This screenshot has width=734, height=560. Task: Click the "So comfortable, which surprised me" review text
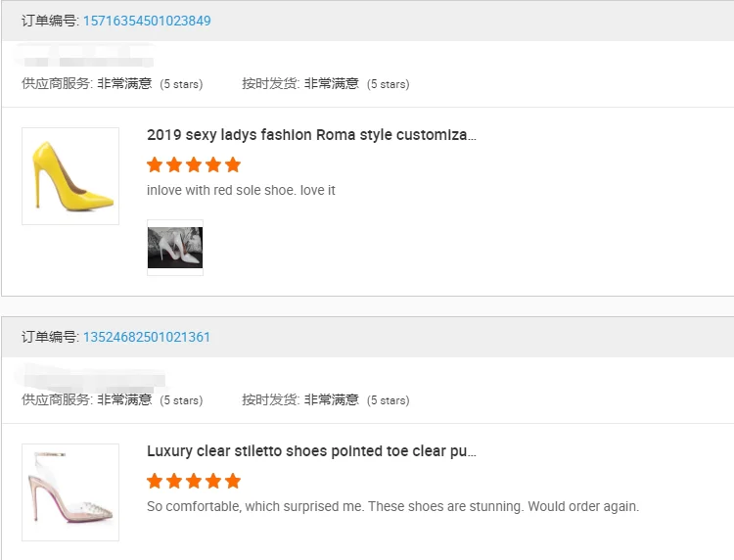(x=392, y=506)
